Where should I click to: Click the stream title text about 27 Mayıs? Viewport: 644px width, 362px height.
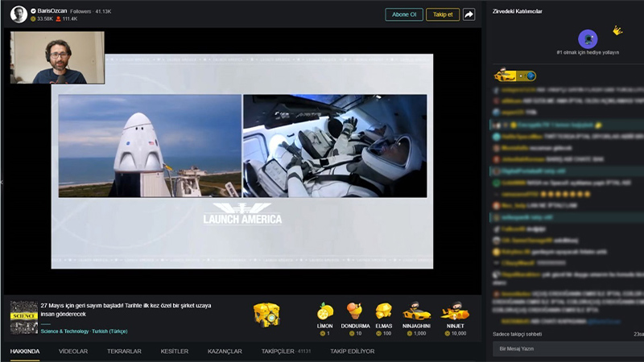126,310
